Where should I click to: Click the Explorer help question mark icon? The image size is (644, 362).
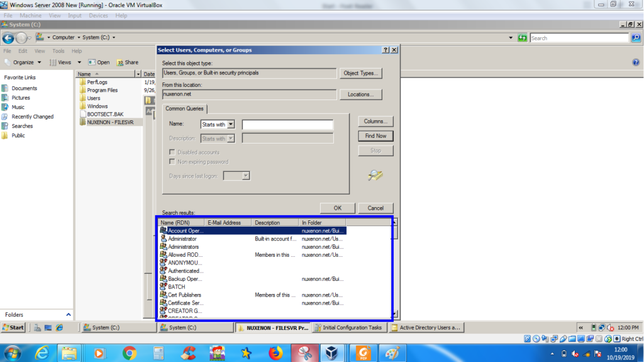[635, 62]
